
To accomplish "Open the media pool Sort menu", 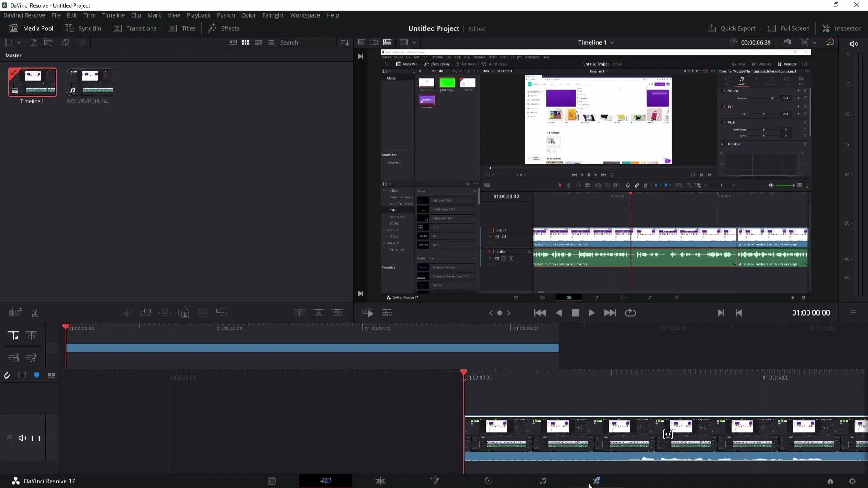I will [345, 42].
